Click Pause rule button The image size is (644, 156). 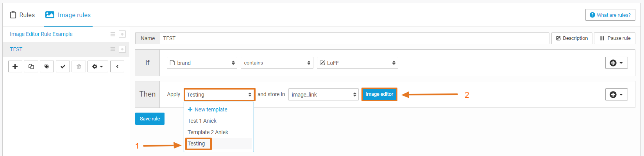coord(615,38)
